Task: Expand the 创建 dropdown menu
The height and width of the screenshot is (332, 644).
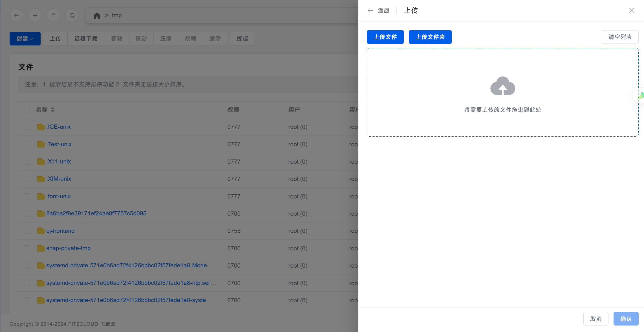Action: (x=25, y=39)
